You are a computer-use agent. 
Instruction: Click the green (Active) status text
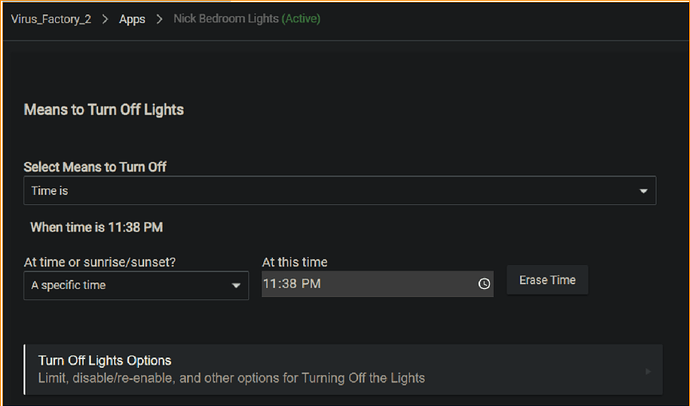[x=299, y=19]
